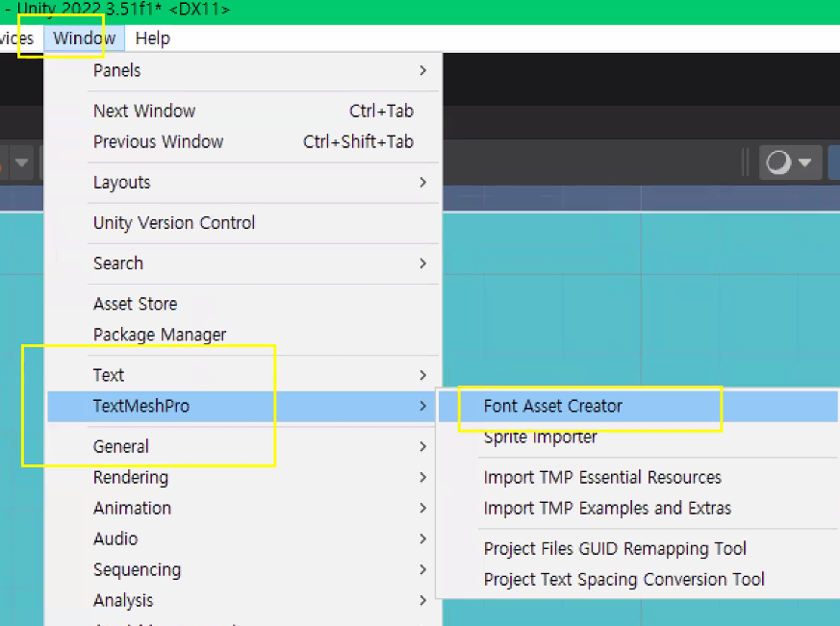The width and height of the screenshot is (840, 626).
Task: Click the TextMeshPro submenu arrow
Action: click(423, 406)
